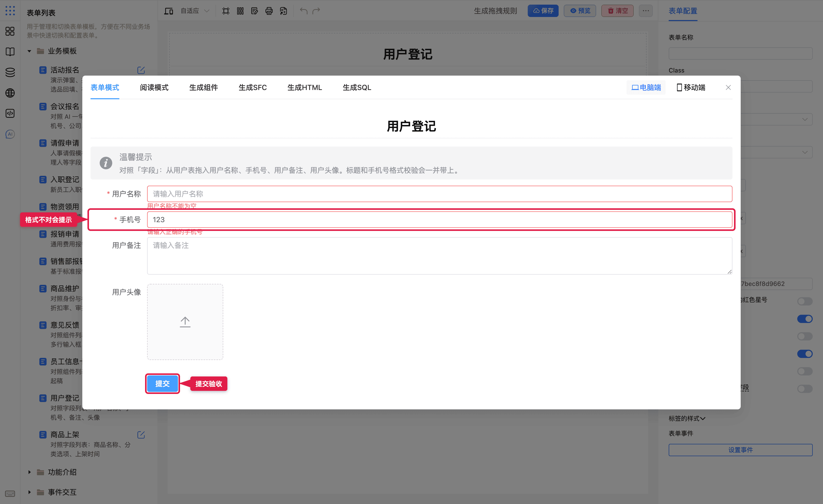Toggle the 红色星号 switch
823x504 pixels.
click(805, 301)
